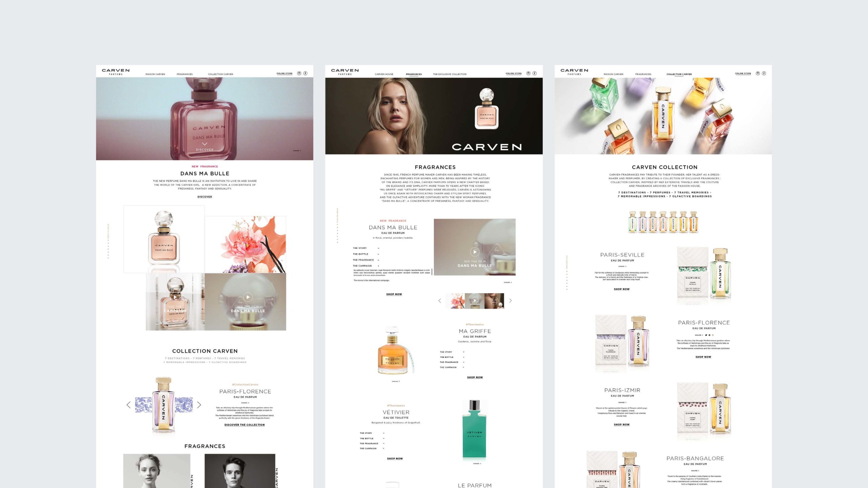Click Share link on the home page hero image
Screen dimensions: 868x488
click(x=297, y=150)
